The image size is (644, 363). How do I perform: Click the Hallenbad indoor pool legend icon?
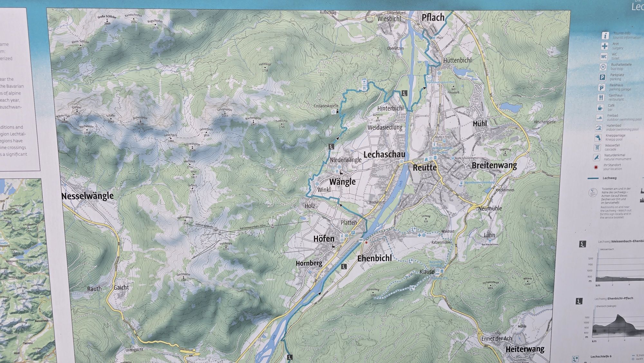[x=599, y=128]
